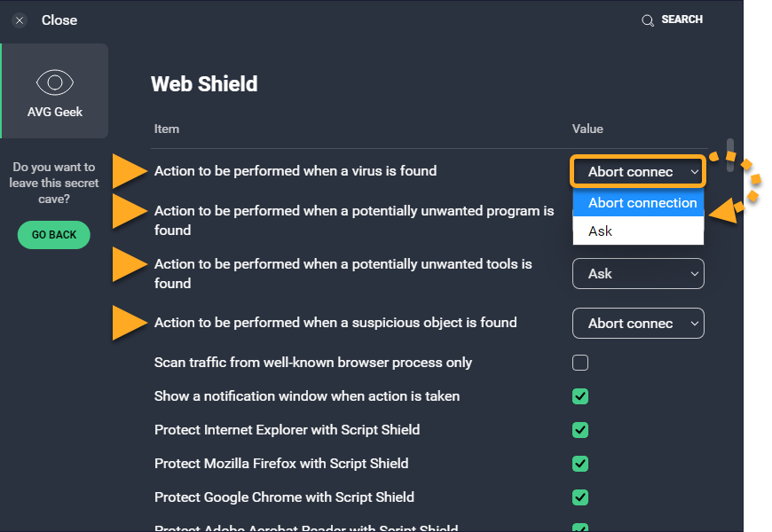Click the search magnifier icon
Image resolution: width=772 pixels, height=532 pixels.
[648, 20]
